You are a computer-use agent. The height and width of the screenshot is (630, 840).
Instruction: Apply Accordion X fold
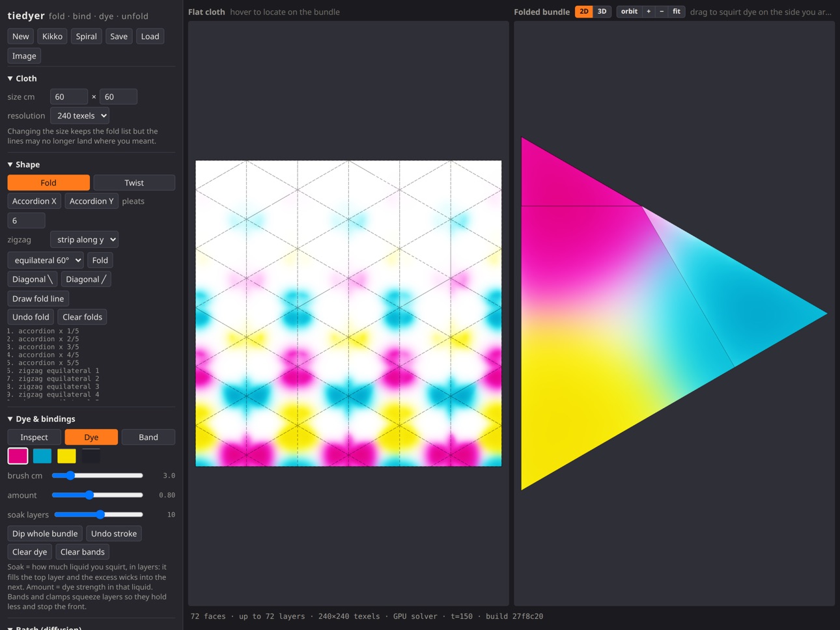[x=35, y=201]
